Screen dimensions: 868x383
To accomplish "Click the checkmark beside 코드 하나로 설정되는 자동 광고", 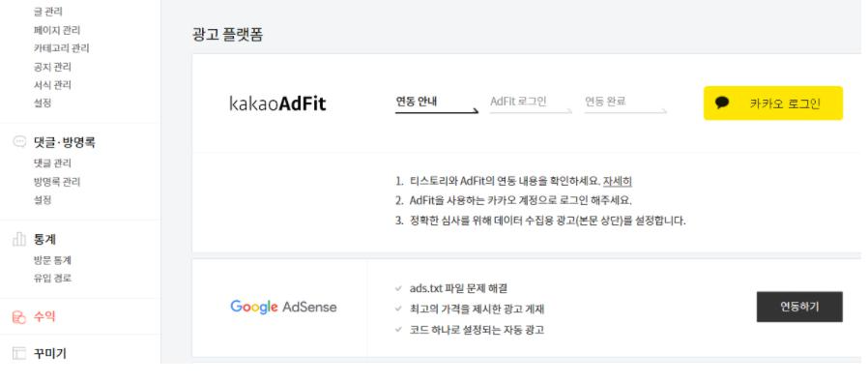I will tap(398, 330).
